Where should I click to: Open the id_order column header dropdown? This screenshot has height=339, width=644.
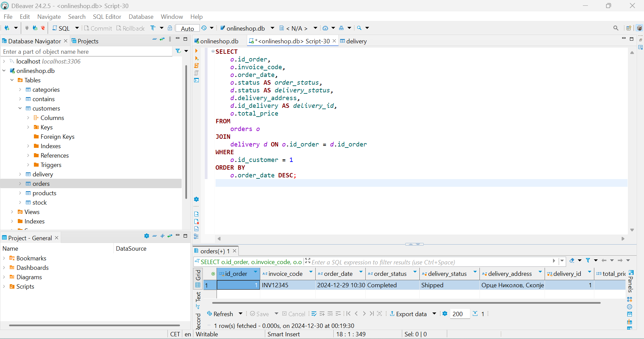click(256, 272)
